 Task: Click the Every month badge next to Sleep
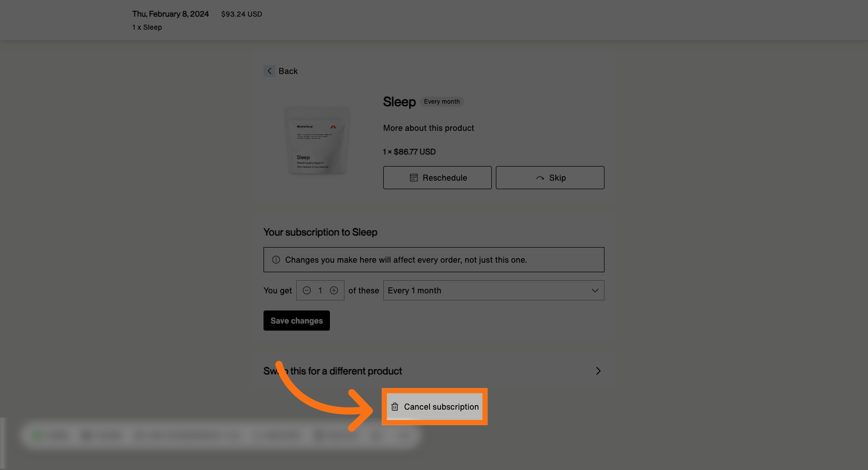(x=442, y=101)
